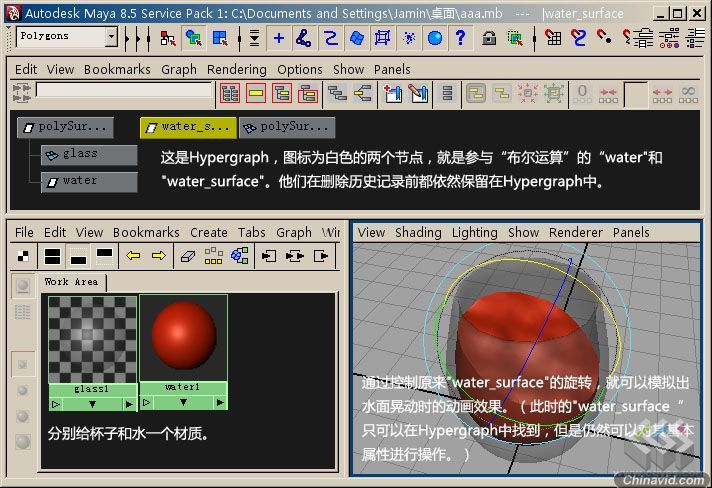This screenshot has height=488, width=712.
Task: Select the top-left polySur... node
Action: (65, 128)
